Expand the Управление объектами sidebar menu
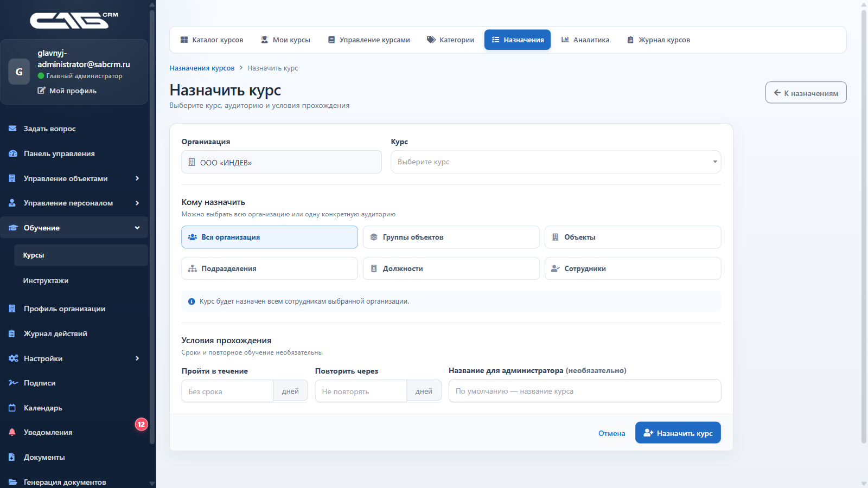 74,178
